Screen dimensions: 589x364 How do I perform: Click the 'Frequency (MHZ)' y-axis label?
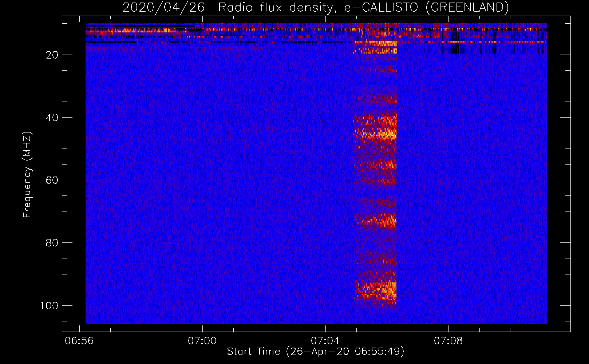(x=27, y=174)
